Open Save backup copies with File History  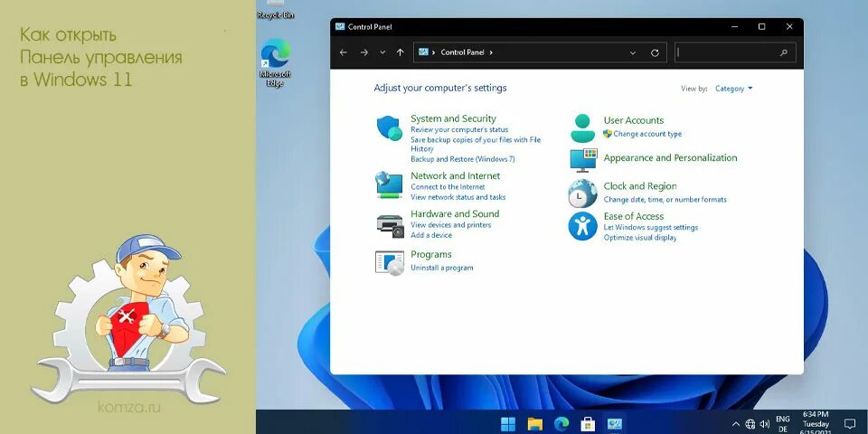[476, 144]
